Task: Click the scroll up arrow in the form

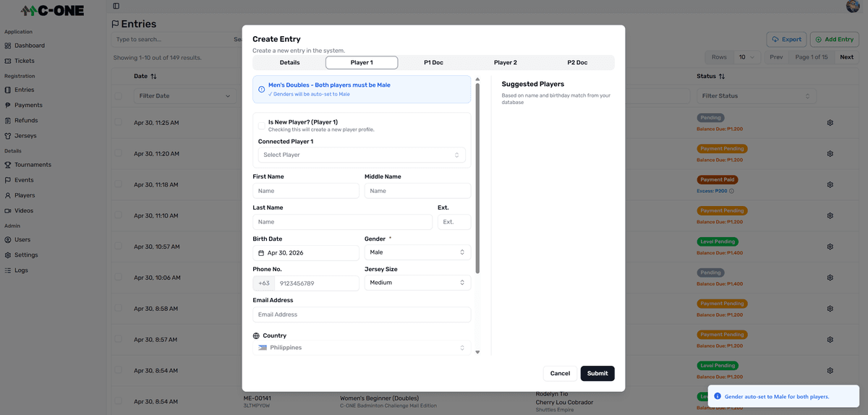Action: tap(477, 79)
